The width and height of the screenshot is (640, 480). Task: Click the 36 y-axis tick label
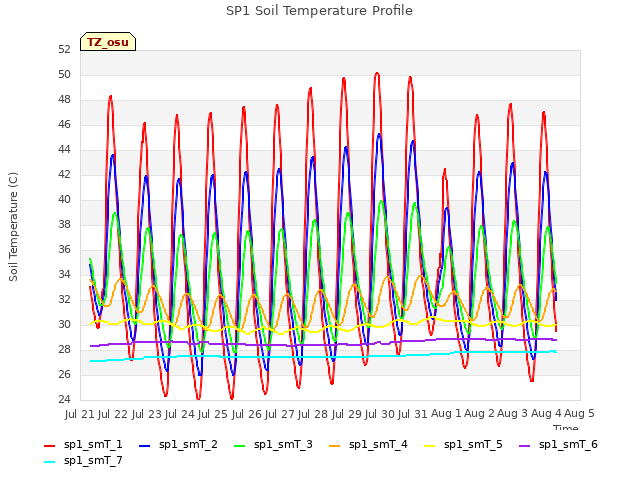point(64,249)
